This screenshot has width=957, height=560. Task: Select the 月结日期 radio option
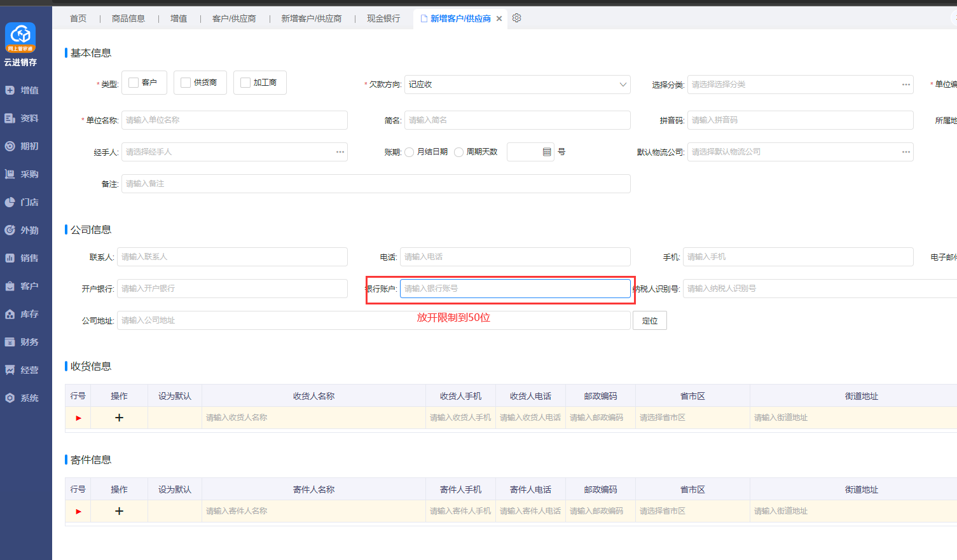coord(410,152)
